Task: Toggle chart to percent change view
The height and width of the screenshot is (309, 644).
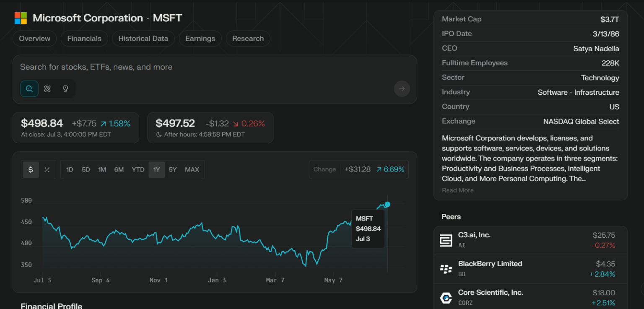Action: (47, 169)
